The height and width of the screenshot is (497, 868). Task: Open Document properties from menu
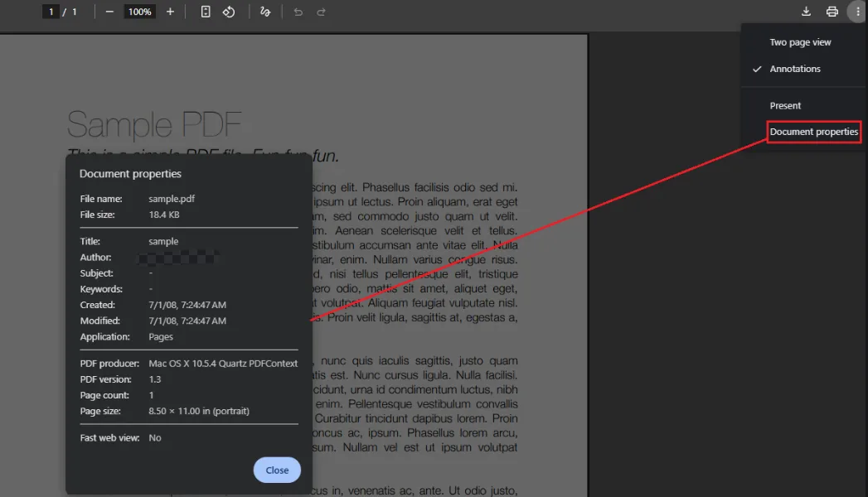[x=814, y=132]
